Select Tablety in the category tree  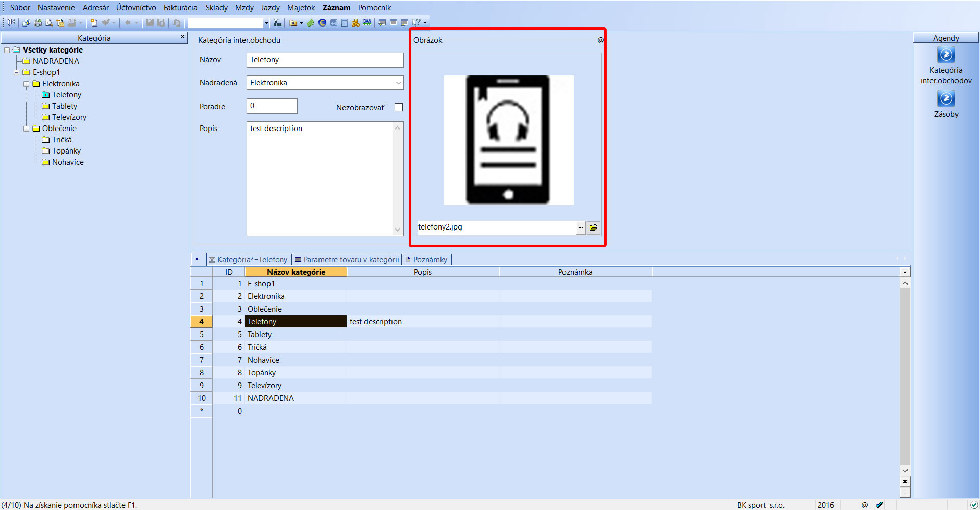click(x=64, y=106)
